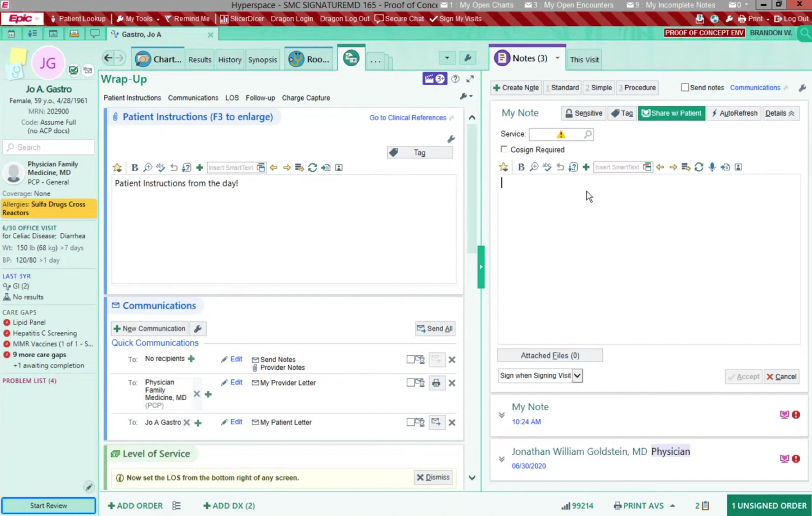Toggle Share w/ Patient button
Screen dimensions: 812x516
[x=671, y=113]
